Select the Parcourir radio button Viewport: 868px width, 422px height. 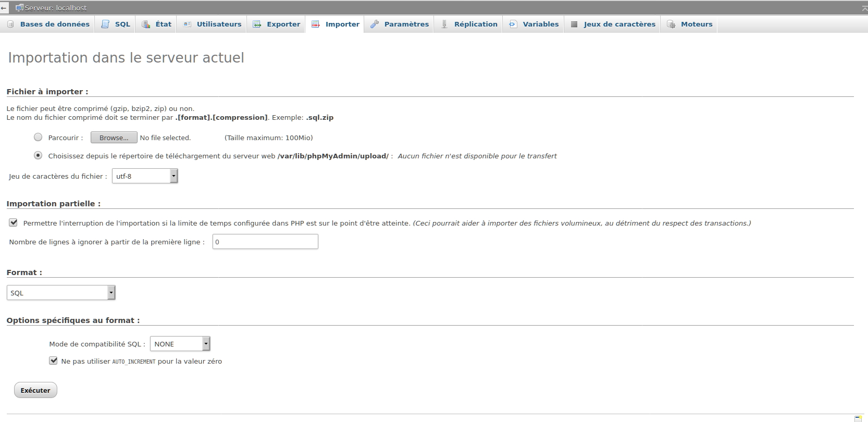[x=38, y=137]
